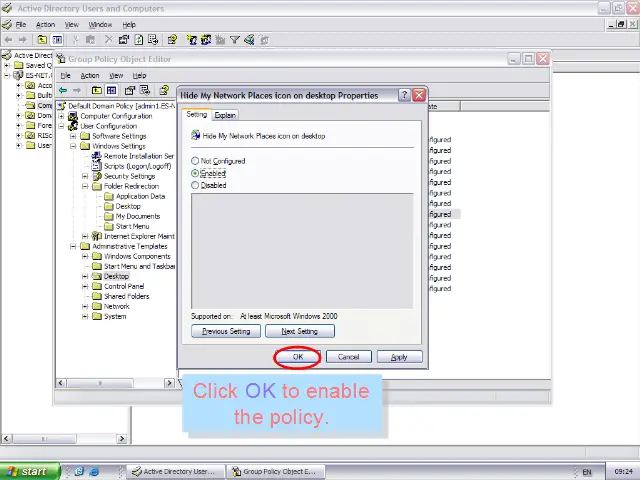
Task: Expand Software Settings node
Action: (x=73, y=136)
